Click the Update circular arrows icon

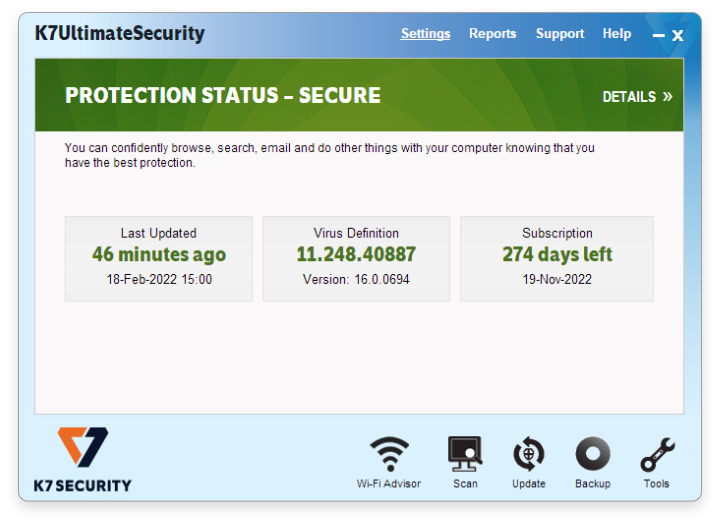[529, 453]
